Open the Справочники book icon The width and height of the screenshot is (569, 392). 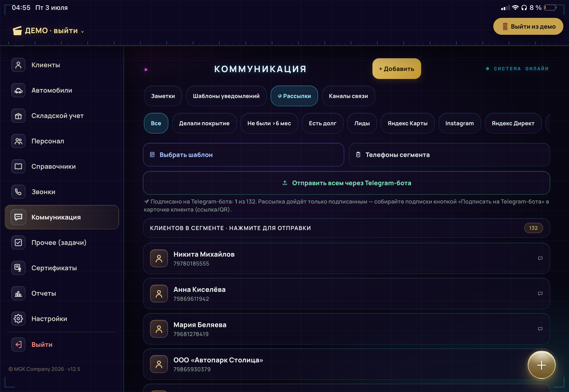(18, 166)
